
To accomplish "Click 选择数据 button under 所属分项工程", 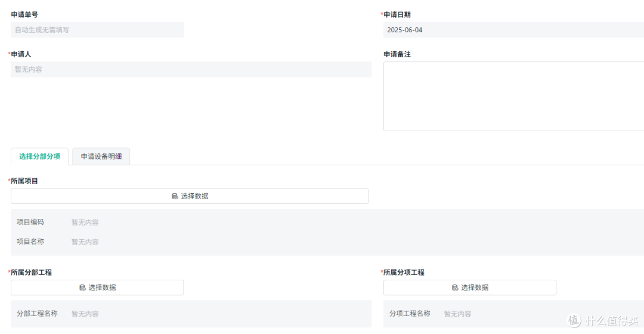I will point(469,287).
